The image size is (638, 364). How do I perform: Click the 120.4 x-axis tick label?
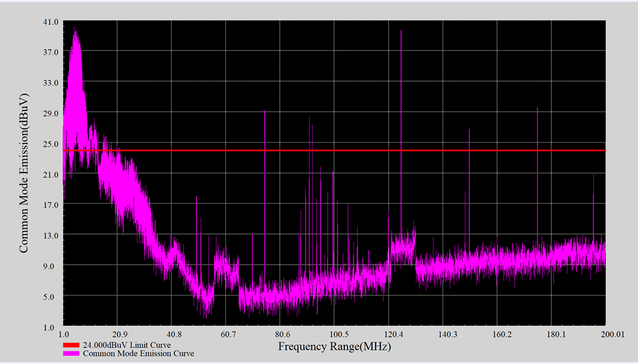(x=394, y=335)
